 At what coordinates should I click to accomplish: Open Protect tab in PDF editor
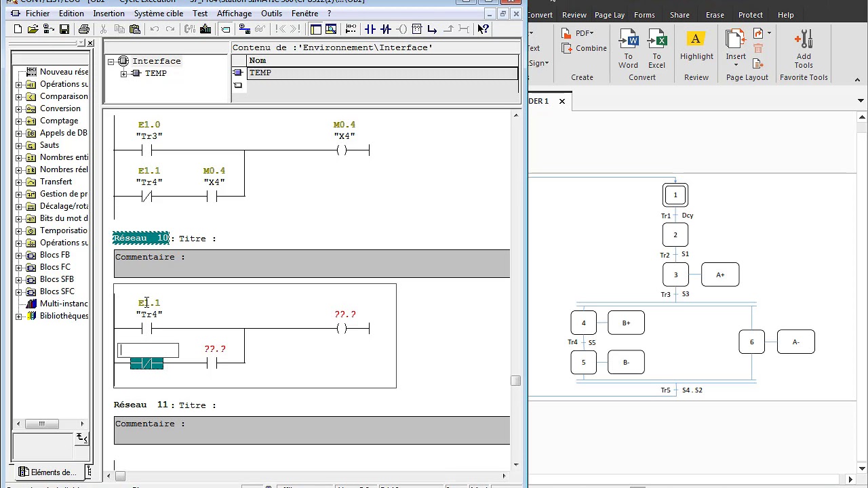click(751, 15)
